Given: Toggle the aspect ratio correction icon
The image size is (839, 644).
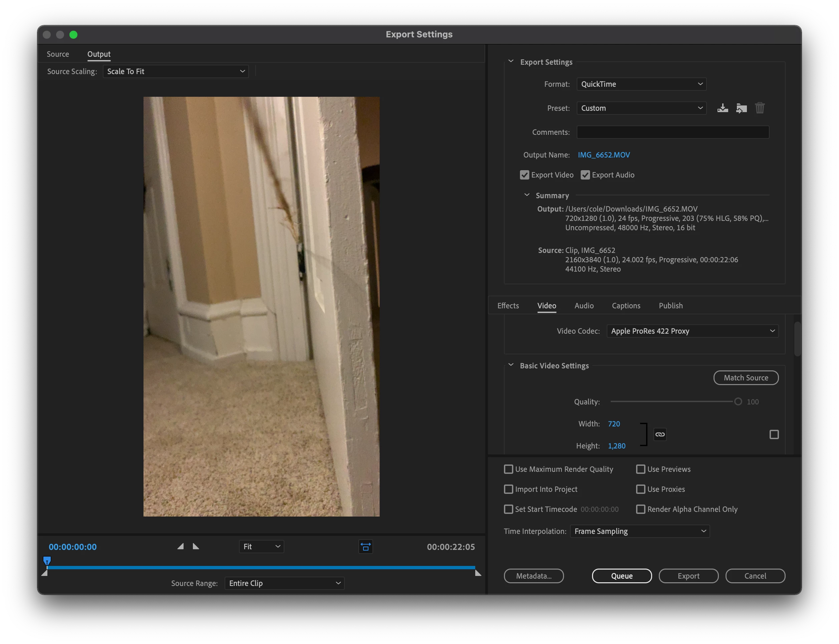Looking at the screenshot, I should [366, 547].
